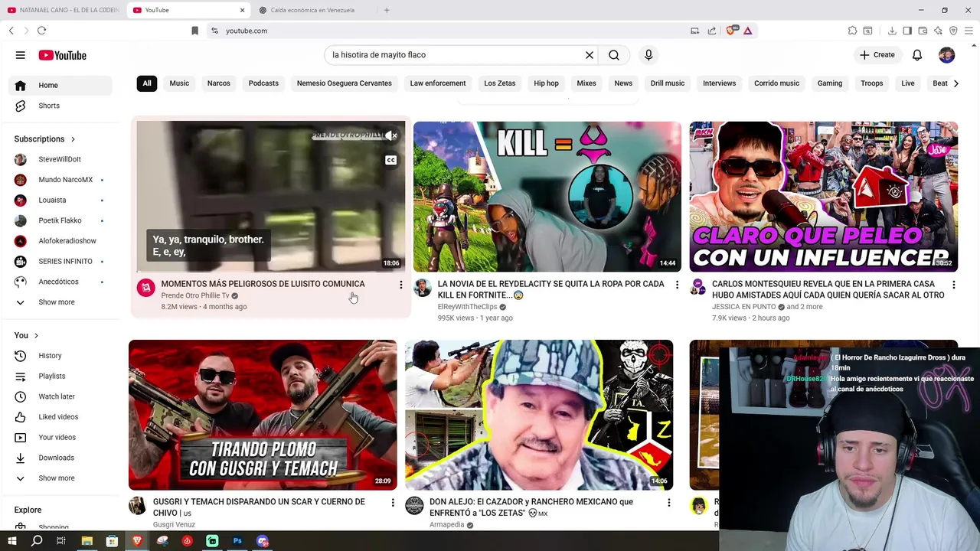Open the account avatar menu
Image resolution: width=980 pixels, height=551 pixels.
(x=947, y=55)
